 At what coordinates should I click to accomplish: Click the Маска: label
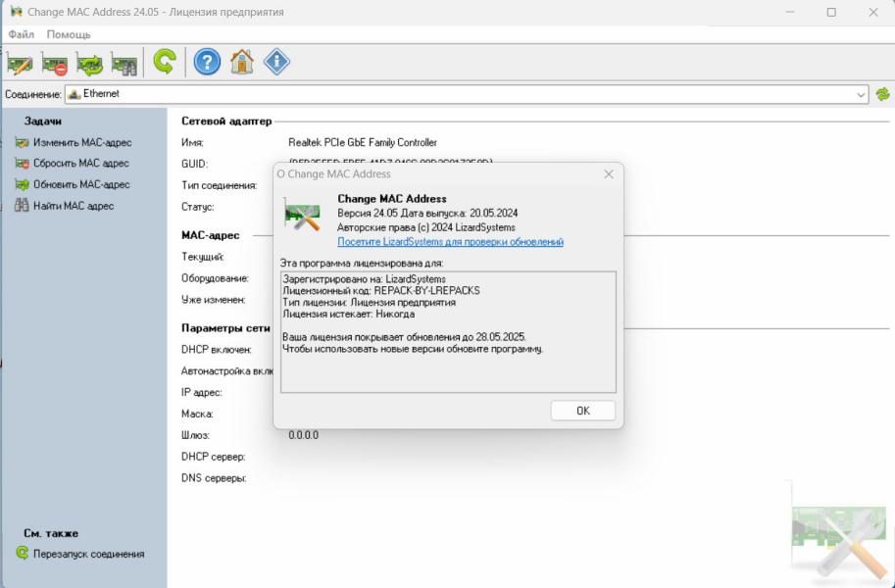197,414
